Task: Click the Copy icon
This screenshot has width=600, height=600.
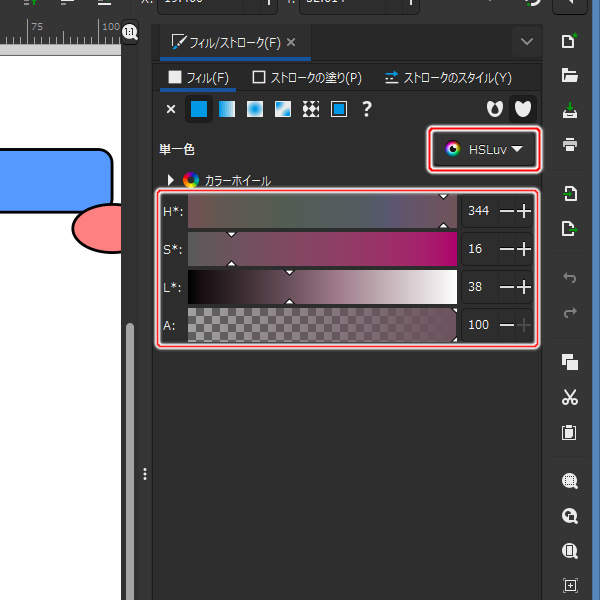Action: (x=569, y=362)
